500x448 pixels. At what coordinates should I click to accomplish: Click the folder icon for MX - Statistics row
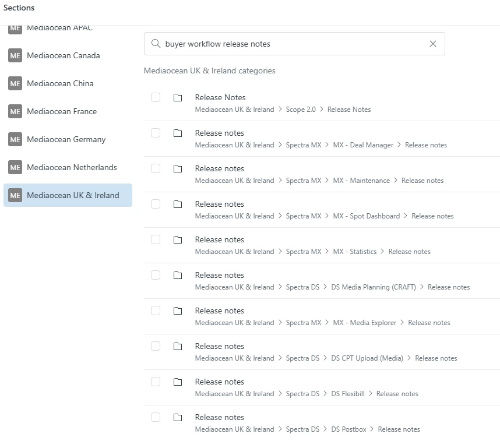point(178,240)
